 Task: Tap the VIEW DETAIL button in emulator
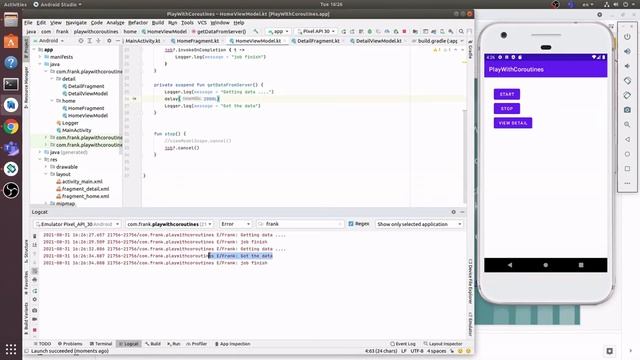pos(513,123)
